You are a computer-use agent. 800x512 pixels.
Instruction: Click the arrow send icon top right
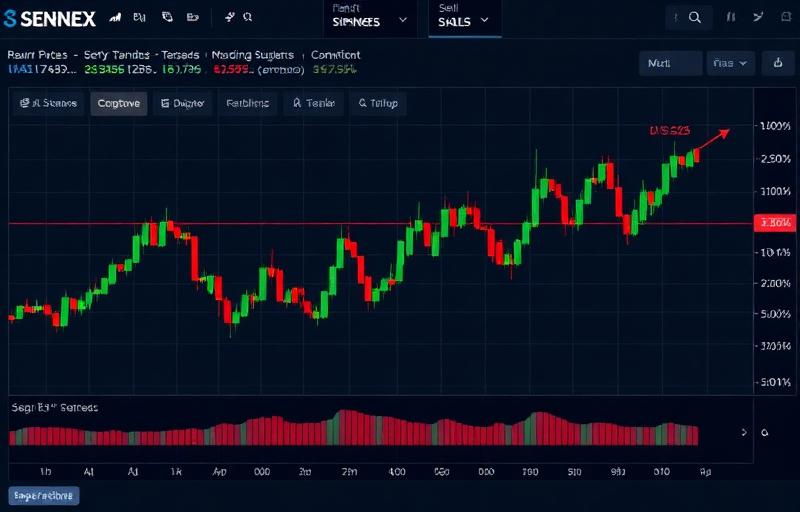coord(758,17)
